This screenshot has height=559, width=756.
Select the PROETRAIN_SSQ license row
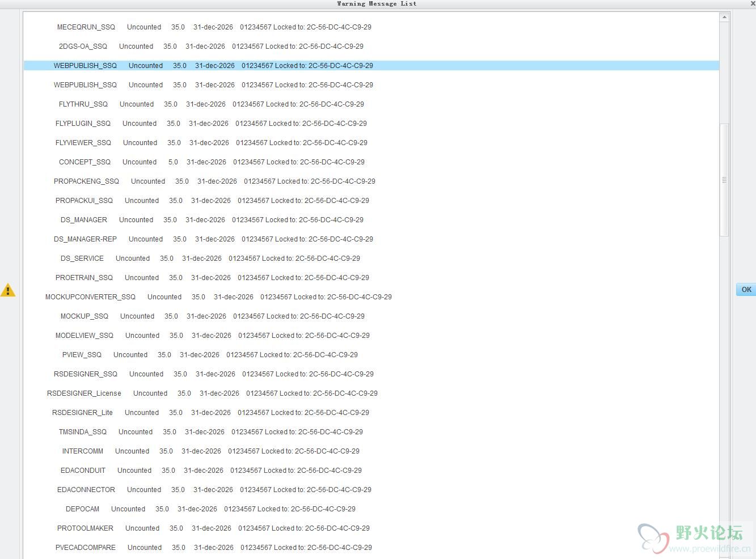(371, 278)
